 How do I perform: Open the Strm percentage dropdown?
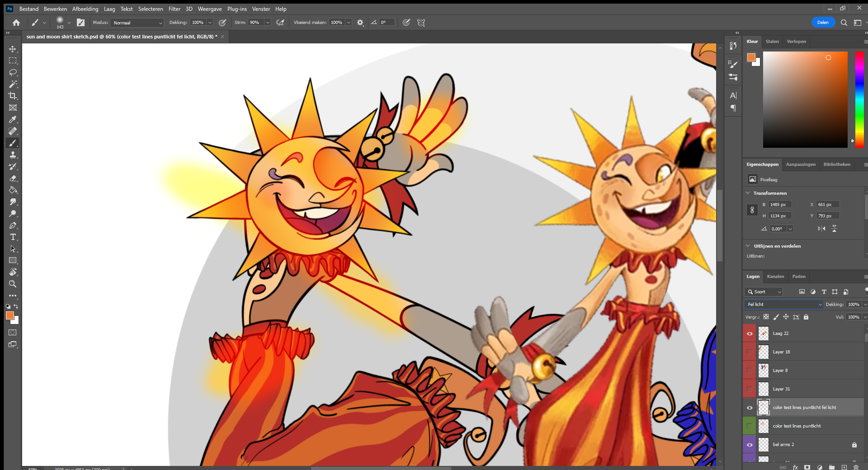pyautogui.click(x=268, y=23)
